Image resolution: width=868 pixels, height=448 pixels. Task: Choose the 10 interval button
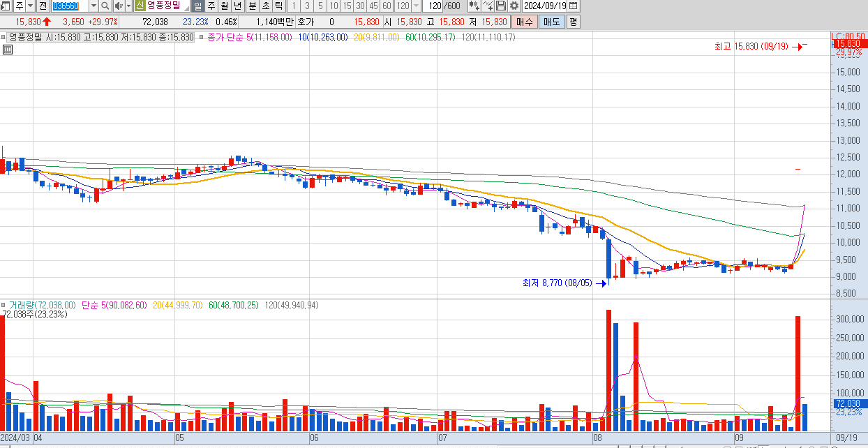click(334, 6)
